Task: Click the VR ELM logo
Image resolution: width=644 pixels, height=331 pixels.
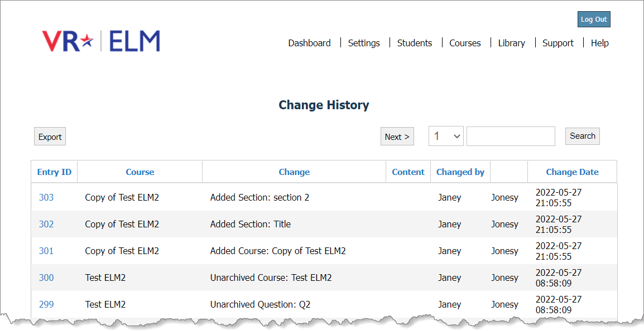Action: point(101,41)
